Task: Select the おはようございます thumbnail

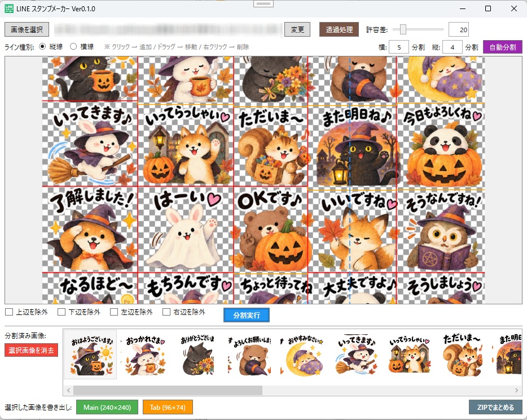Action: [90, 355]
